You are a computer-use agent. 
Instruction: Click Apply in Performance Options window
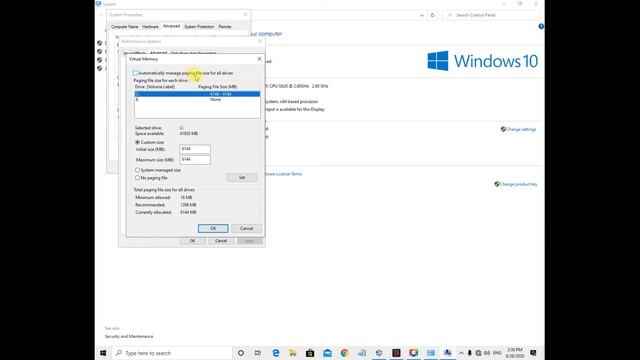pos(250,241)
